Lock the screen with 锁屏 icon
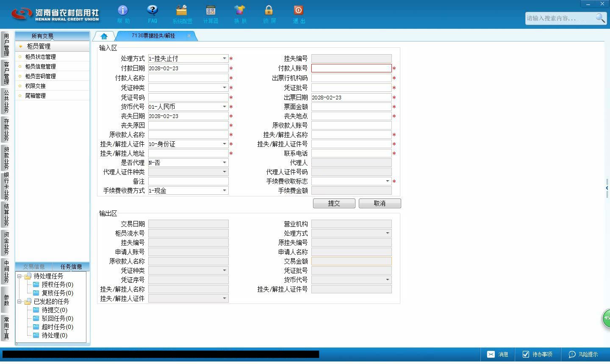Screen dimensions: 610x364 (x=269, y=10)
